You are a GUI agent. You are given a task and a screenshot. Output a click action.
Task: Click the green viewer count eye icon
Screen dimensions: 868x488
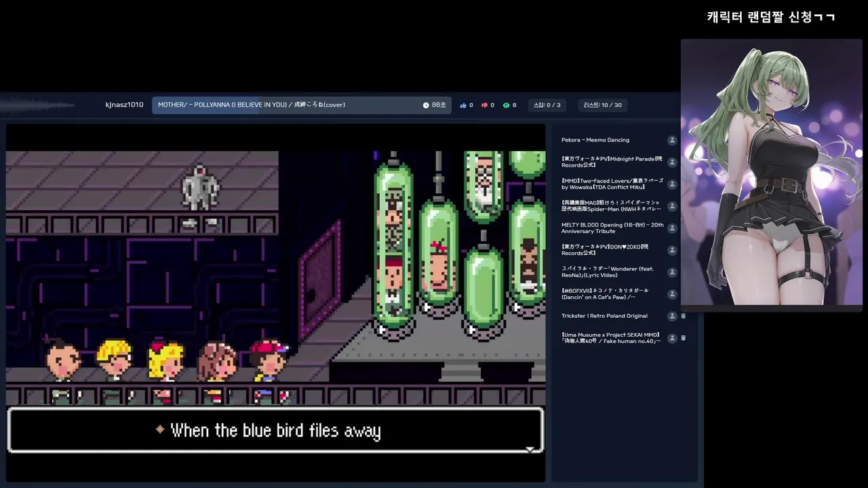pos(506,105)
